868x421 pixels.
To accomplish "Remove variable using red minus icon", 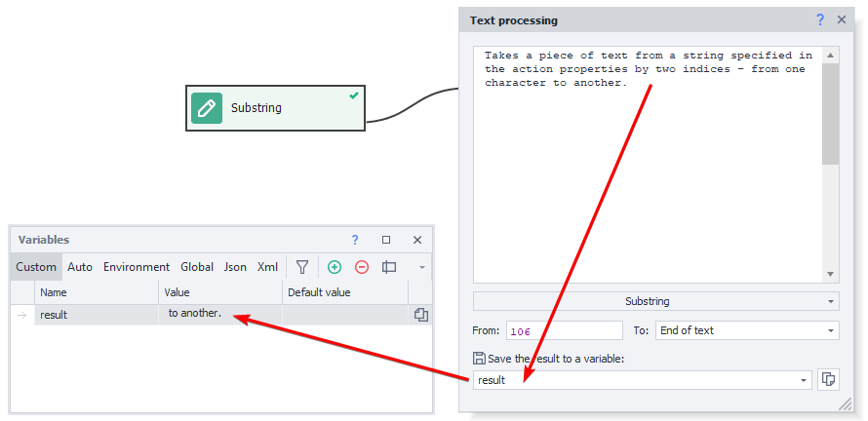I will click(362, 267).
